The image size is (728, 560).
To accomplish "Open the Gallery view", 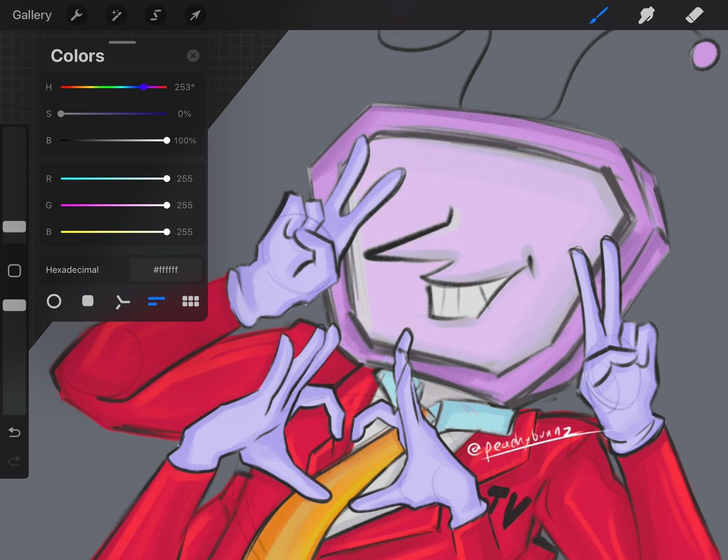I will [32, 15].
